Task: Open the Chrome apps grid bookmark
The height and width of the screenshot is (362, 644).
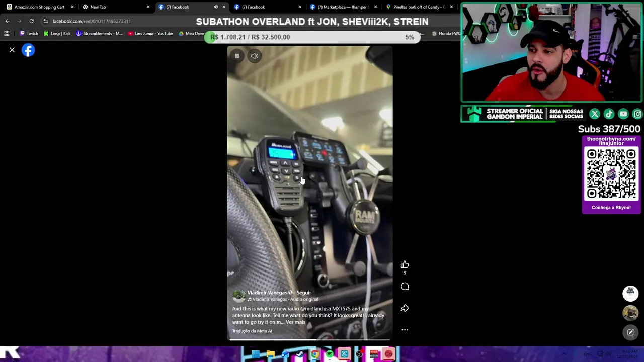Action: [x=7, y=34]
